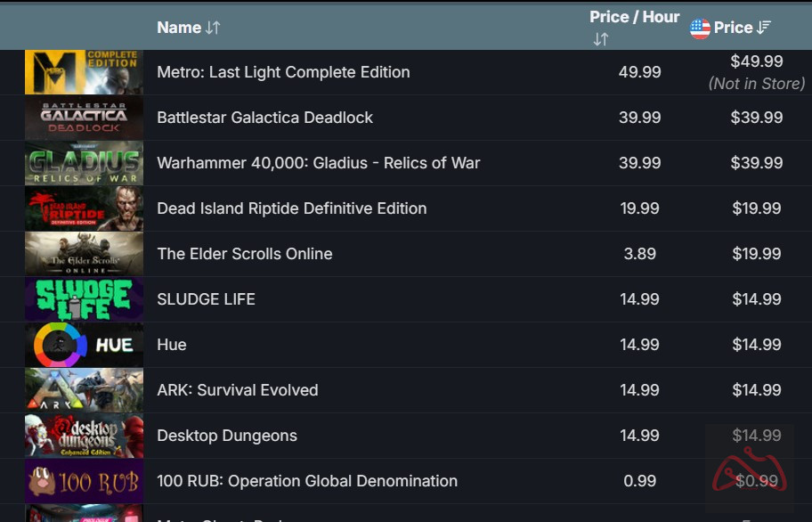
Task: Open Desktop Dungeons game page link
Action: [x=227, y=436]
